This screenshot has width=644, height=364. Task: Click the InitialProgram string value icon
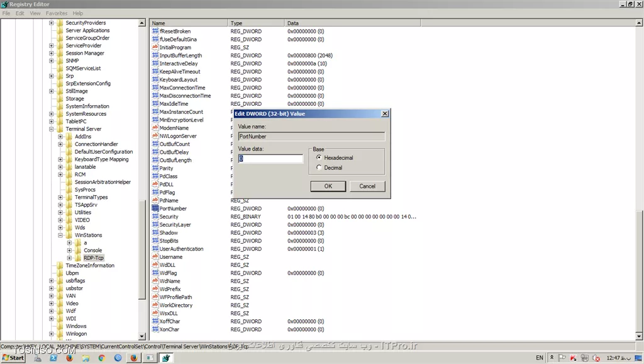[155, 47]
